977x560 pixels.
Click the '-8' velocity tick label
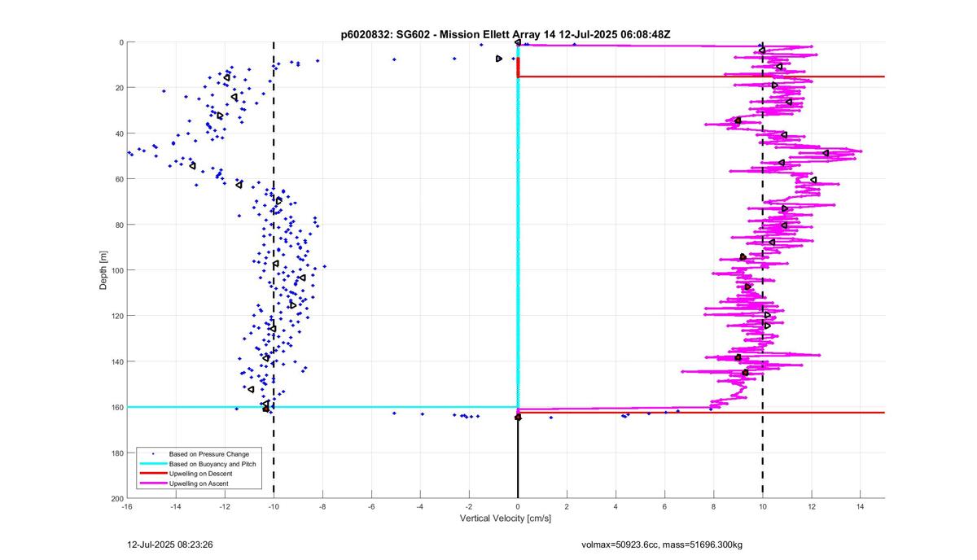[x=322, y=506]
